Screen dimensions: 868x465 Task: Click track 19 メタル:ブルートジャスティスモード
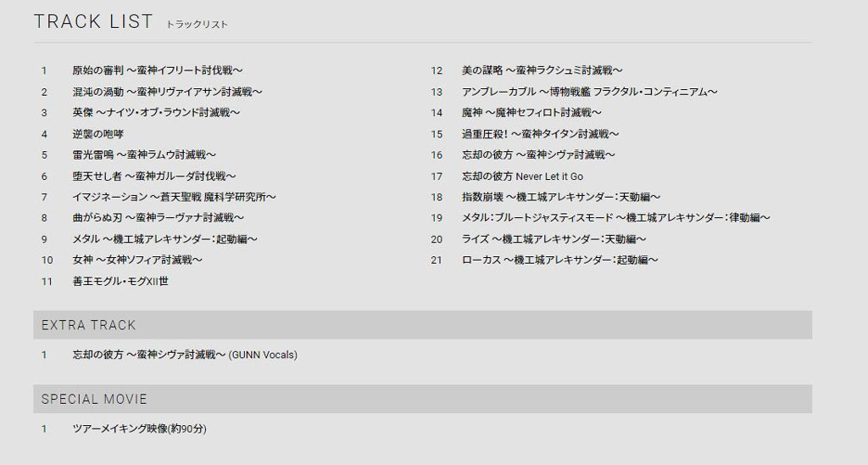[x=616, y=218]
